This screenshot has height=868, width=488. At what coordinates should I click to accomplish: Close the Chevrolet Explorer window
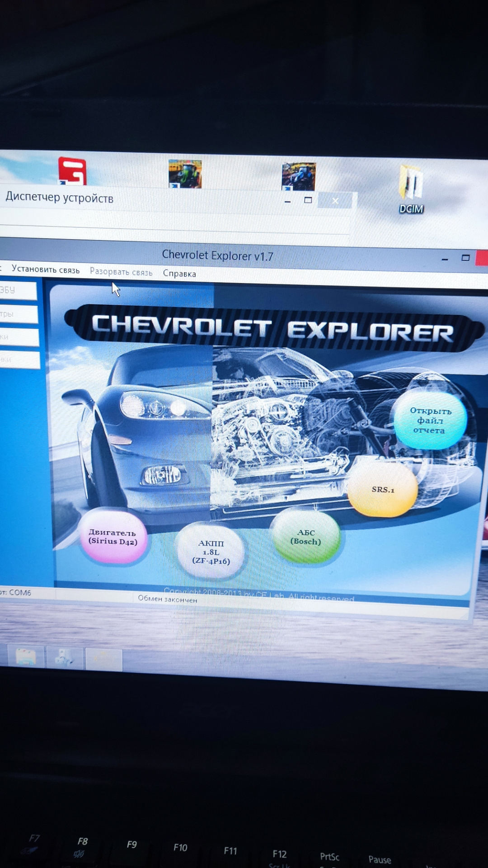click(x=482, y=258)
